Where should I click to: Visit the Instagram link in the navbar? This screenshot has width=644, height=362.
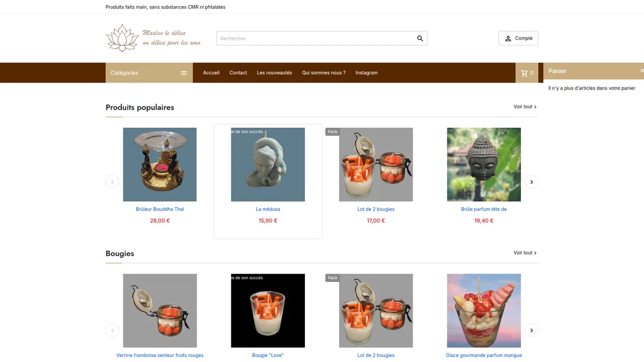click(x=366, y=73)
